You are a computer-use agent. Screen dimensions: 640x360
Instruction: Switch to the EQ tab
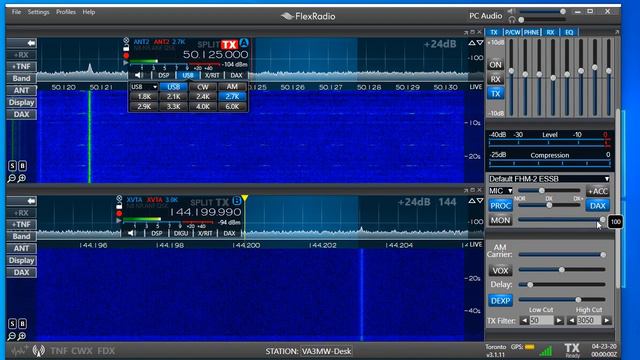(569, 32)
